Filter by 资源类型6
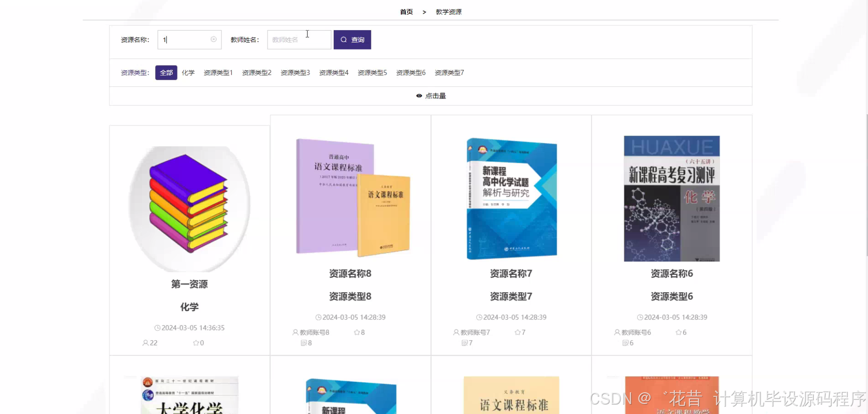 (x=411, y=73)
